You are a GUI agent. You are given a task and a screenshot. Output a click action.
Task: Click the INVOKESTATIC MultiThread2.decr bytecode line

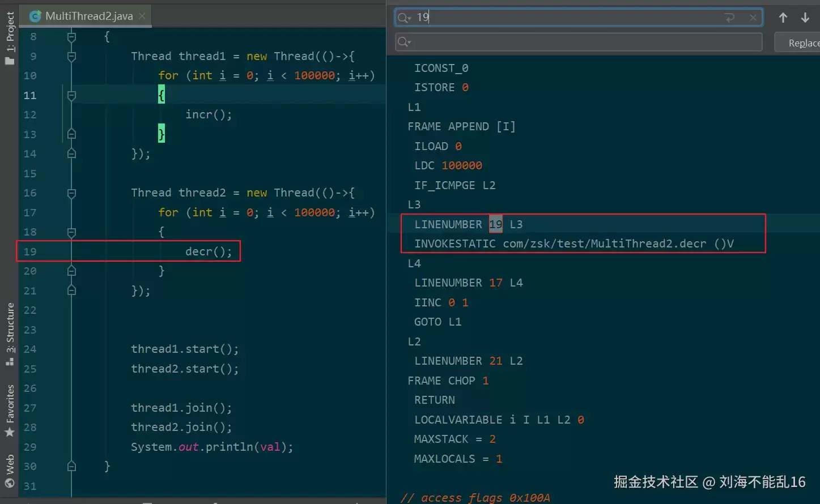(574, 244)
